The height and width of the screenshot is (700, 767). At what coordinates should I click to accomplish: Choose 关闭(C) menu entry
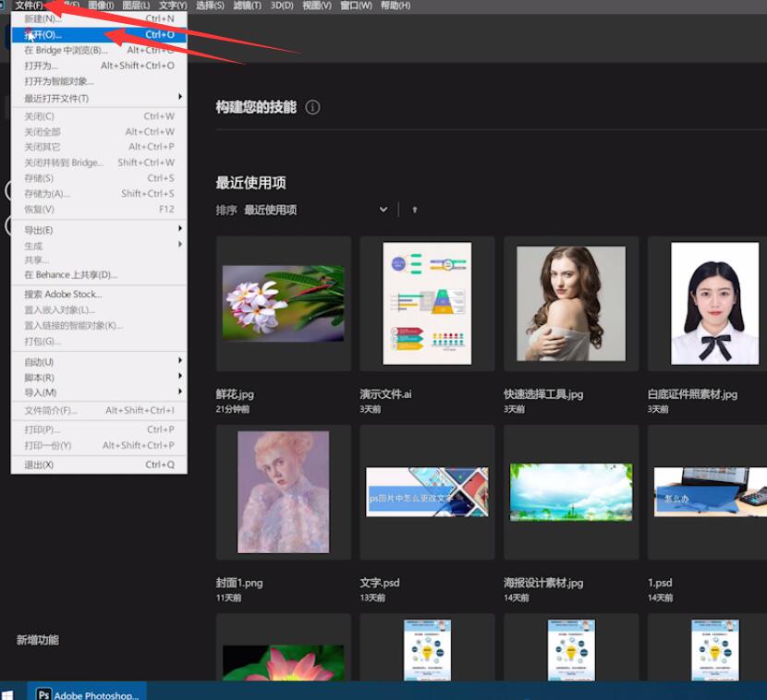(x=99, y=116)
